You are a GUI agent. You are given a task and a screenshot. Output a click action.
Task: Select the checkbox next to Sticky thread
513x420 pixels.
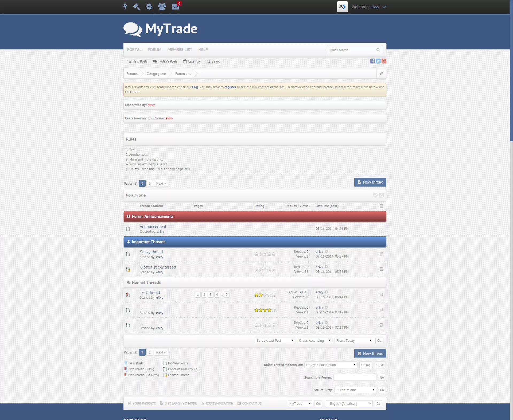tap(381, 254)
